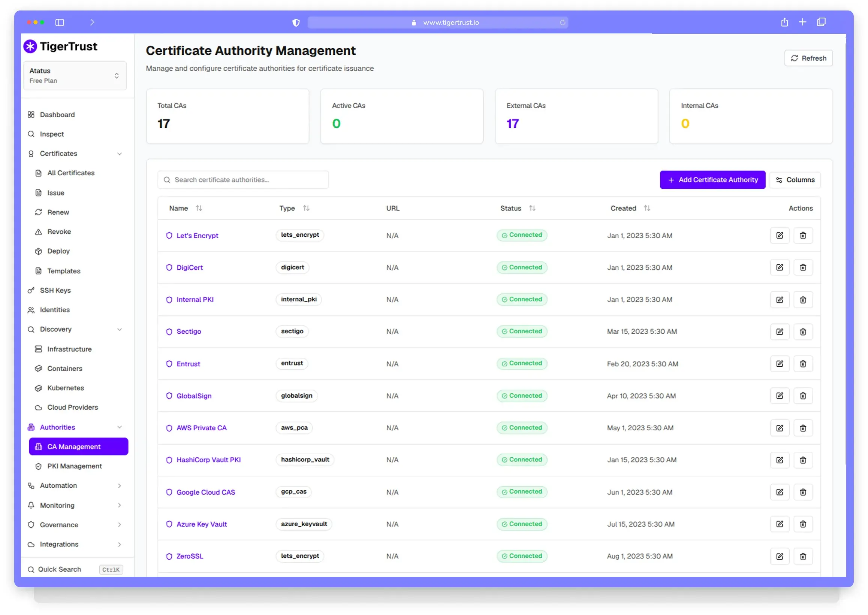
Task: Edit the DigiCert row
Action: (779, 267)
